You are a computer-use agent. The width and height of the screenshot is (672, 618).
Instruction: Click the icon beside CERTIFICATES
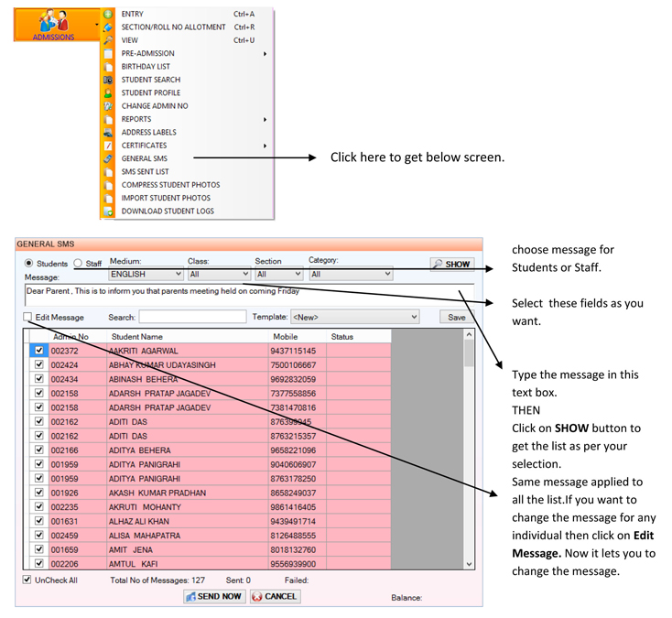pos(108,146)
